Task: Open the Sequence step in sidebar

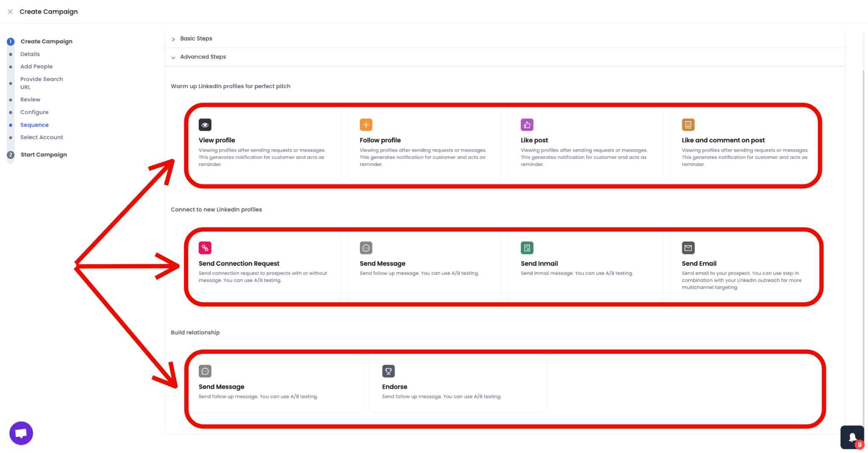Action: 34,124
